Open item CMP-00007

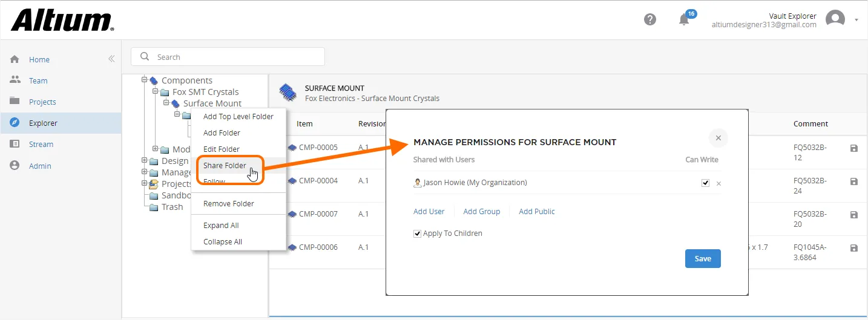pos(318,214)
